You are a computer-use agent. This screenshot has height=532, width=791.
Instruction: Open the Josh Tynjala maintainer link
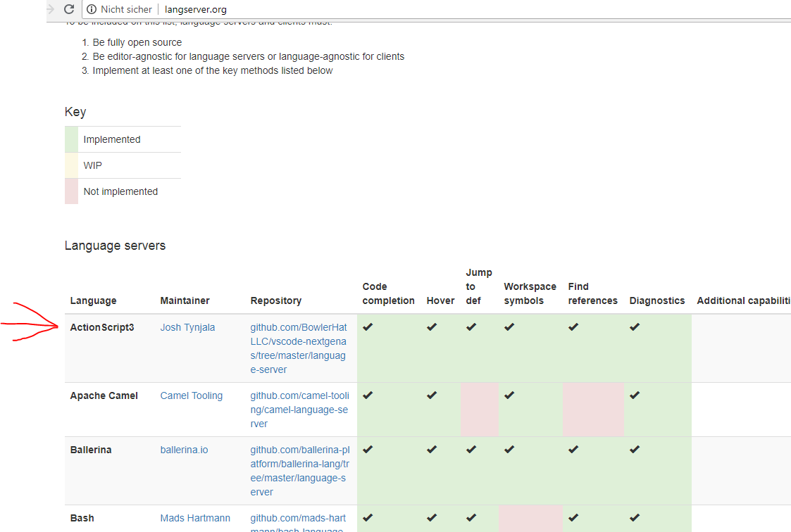point(187,327)
